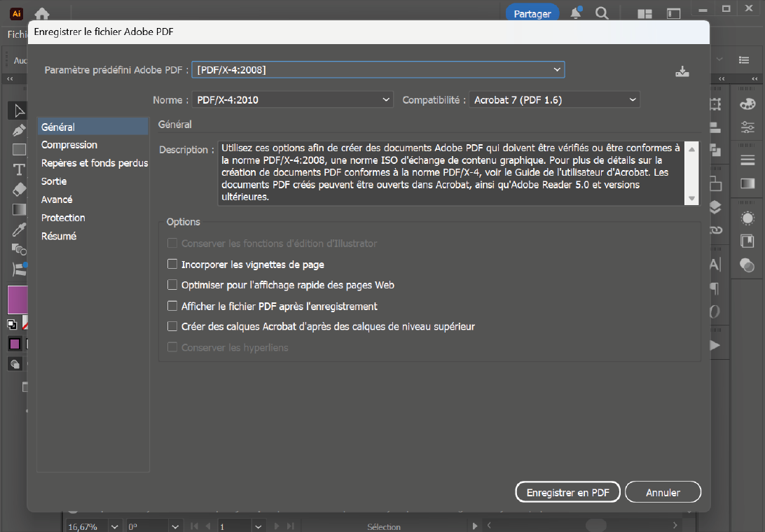
Task: Click Enregistrer en PDF button
Action: tap(567, 492)
